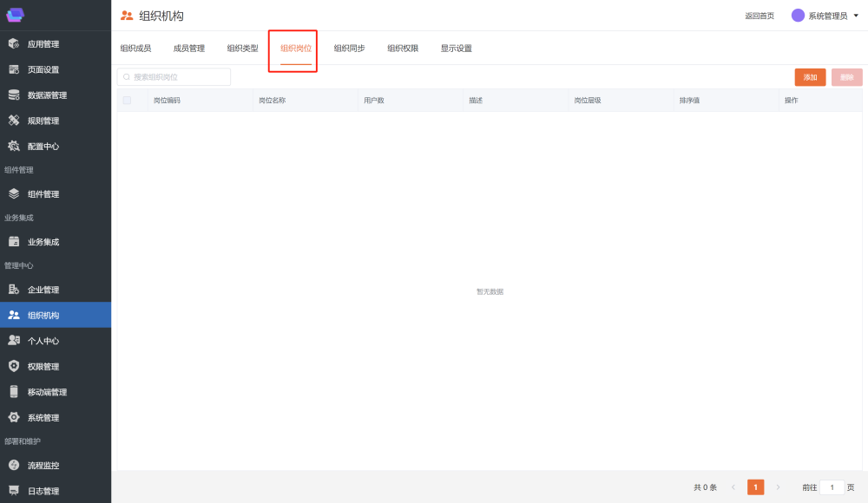The height and width of the screenshot is (503, 868).
Task: Select the 规则管理 icon in sidebar
Action: point(14,121)
